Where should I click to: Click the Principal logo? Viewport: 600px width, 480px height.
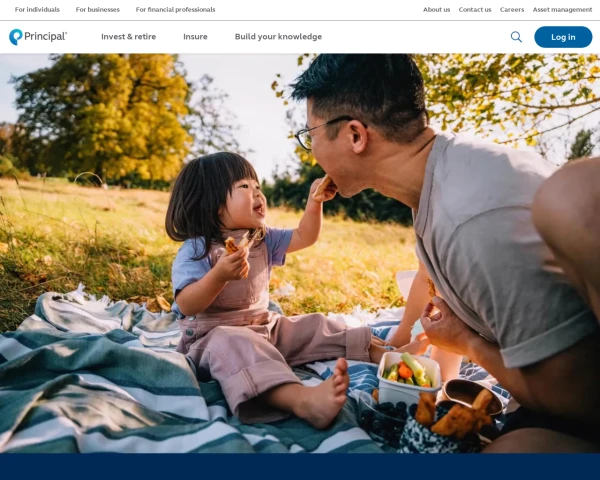(x=38, y=37)
